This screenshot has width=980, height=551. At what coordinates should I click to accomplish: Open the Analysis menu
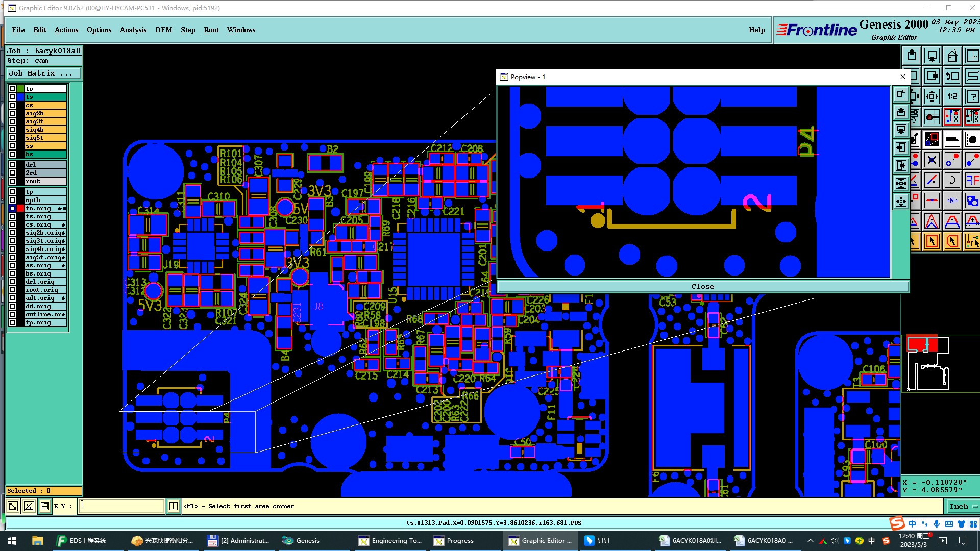tap(133, 30)
